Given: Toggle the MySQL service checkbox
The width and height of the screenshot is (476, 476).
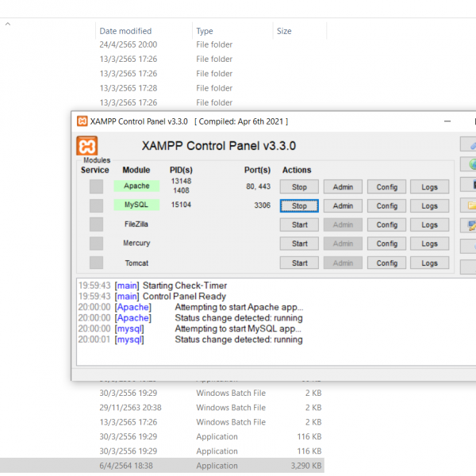Looking at the screenshot, I should point(96,205).
